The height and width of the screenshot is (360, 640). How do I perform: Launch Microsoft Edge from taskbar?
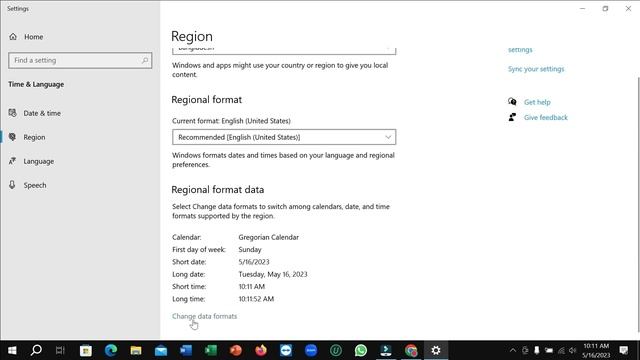(111, 350)
